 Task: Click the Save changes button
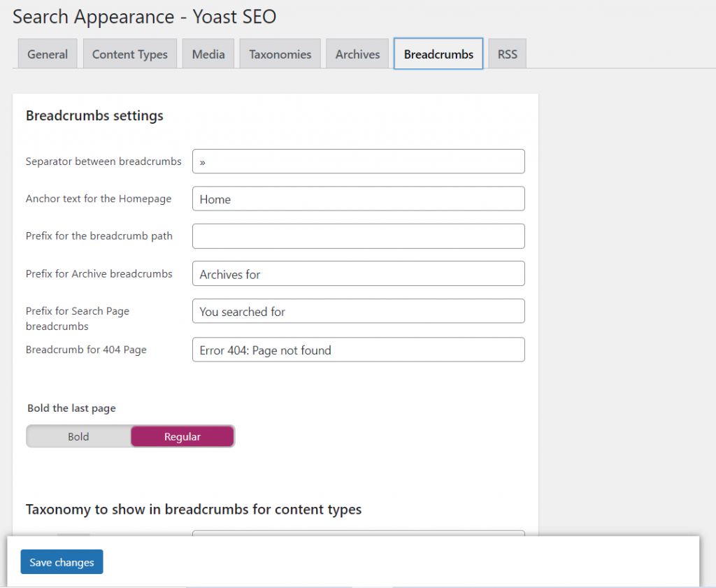62,562
